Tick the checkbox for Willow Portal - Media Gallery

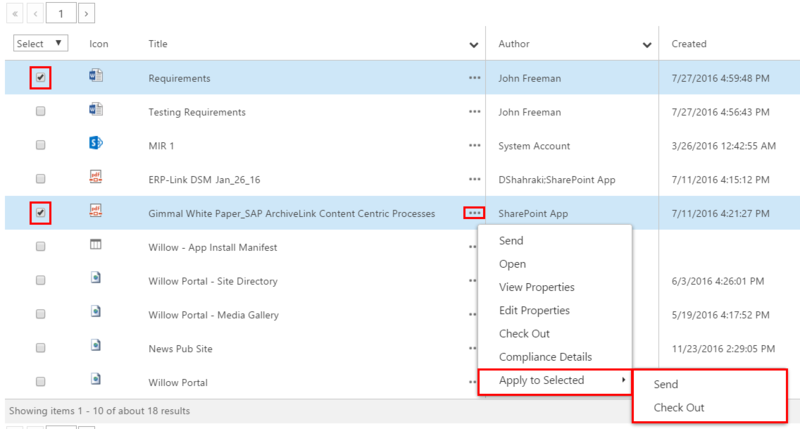coord(40,315)
